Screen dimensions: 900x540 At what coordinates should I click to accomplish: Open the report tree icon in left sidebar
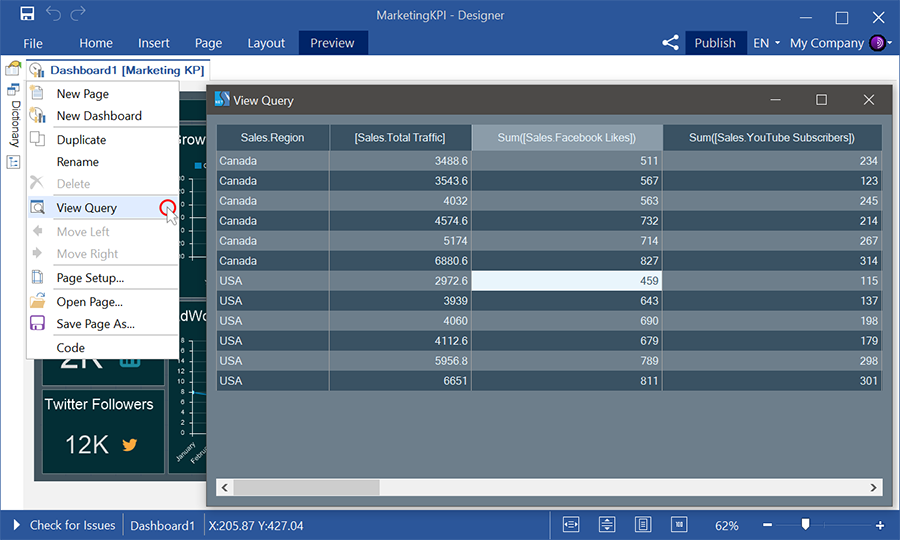pos(14,163)
